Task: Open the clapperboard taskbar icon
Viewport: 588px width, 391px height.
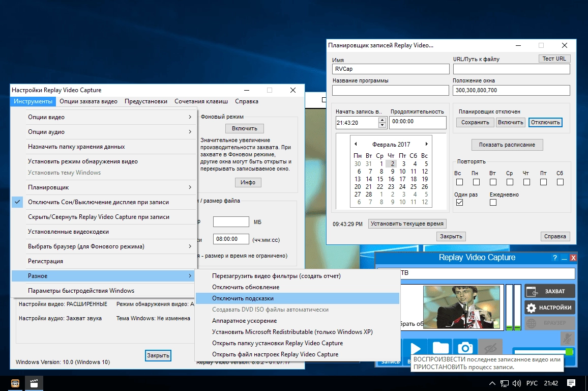Action: (x=34, y=383)
